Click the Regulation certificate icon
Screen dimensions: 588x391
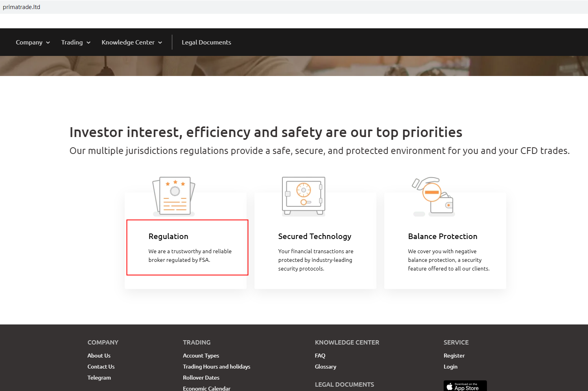174,196
